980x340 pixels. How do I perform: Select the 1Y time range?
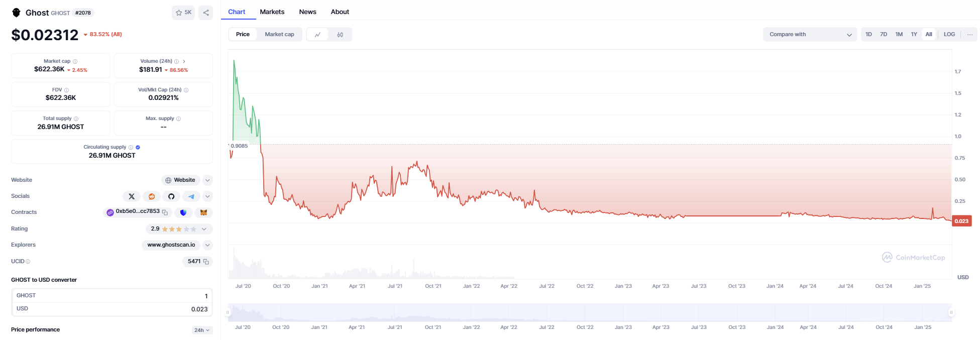point(914,35)
